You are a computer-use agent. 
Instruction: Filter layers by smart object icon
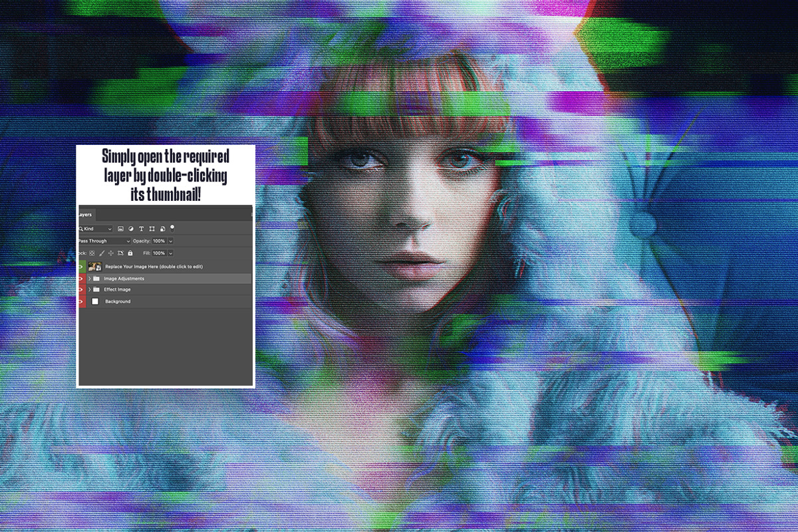click(x=162, y=229)
